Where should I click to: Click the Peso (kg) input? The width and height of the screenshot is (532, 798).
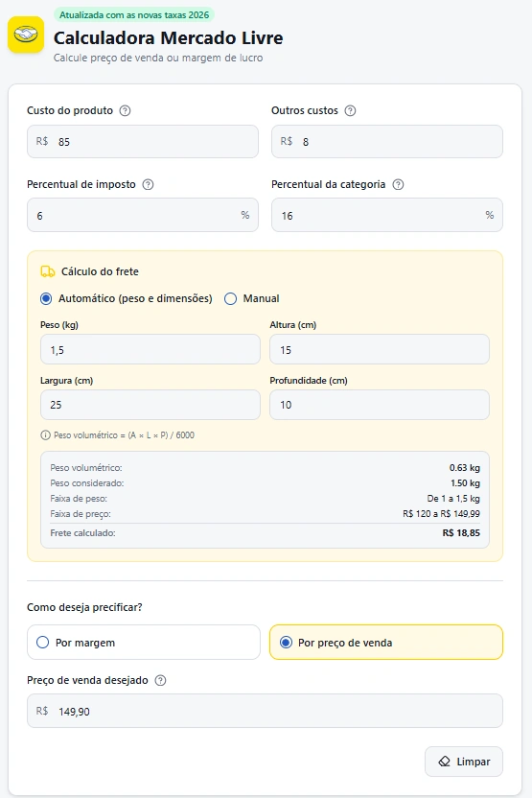click(150, 350)
